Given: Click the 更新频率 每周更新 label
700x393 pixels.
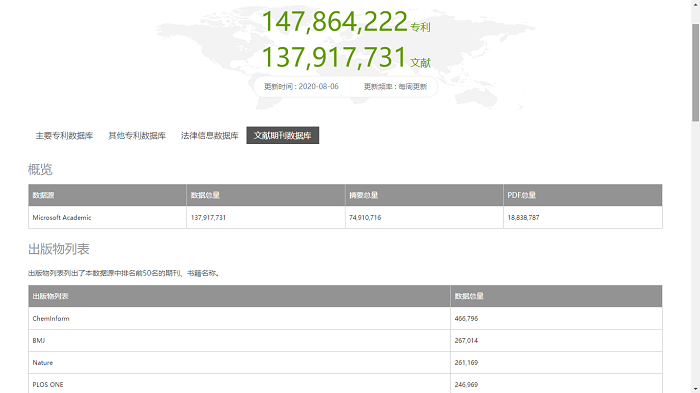Looking at the screenshot, I should pos(395,86).
